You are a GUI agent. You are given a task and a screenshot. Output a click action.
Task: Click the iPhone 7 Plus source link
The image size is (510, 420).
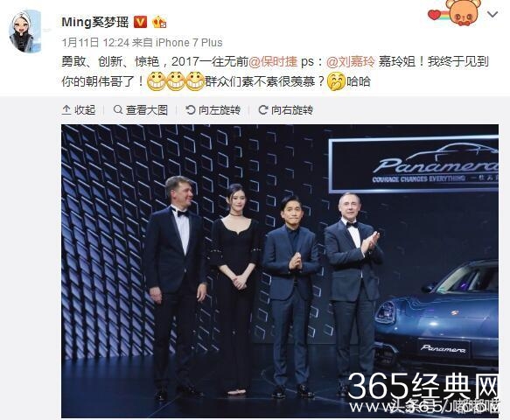click(189, 42)
